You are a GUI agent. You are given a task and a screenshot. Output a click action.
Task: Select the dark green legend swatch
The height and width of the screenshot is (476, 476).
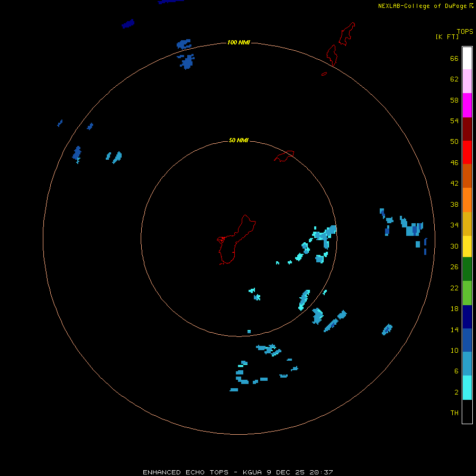click(x=467, y=269)
